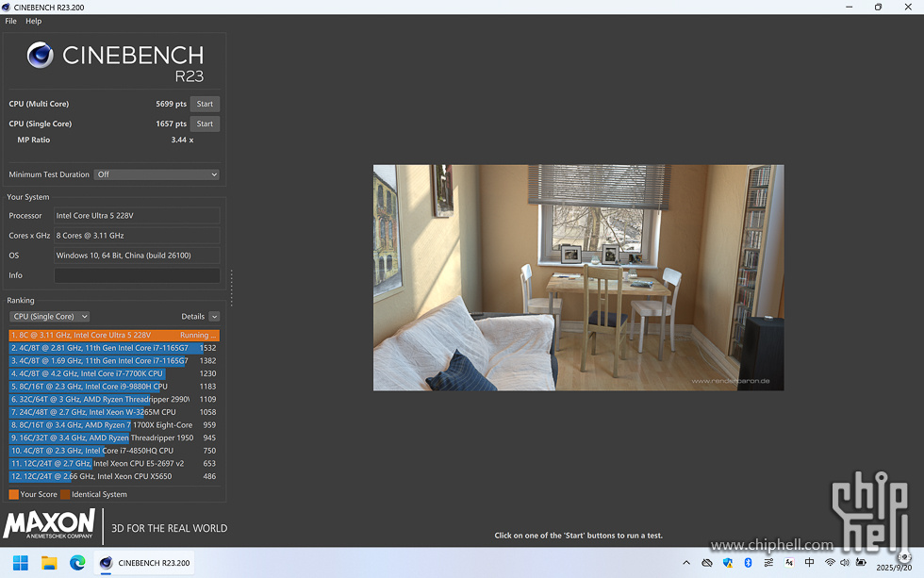Open Windows Security shield tray icon
The height and width of the screenshot is (578, 924).
[728, 563]
